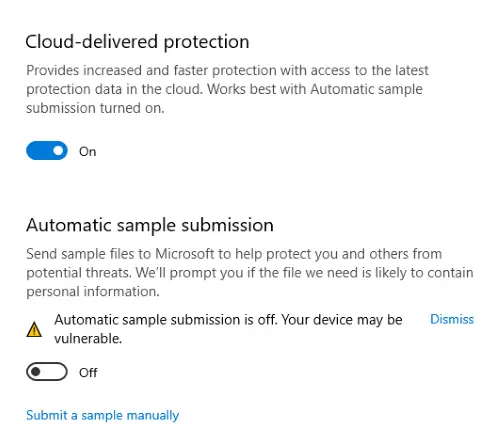Turn off the Cloud-delivered protection toggle
Viewport: 500px width, 431px height.
point(47,151)
